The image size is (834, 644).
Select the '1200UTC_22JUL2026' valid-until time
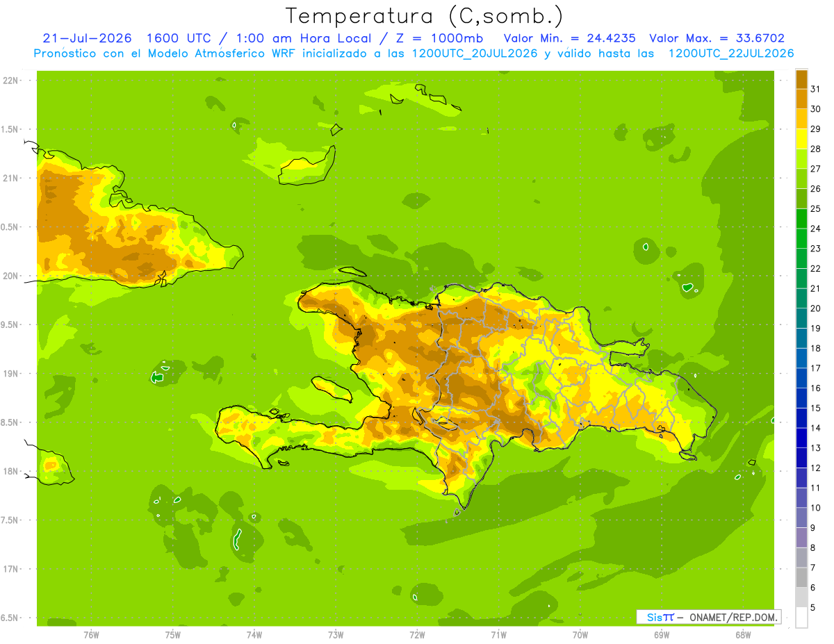pos(731,53)
